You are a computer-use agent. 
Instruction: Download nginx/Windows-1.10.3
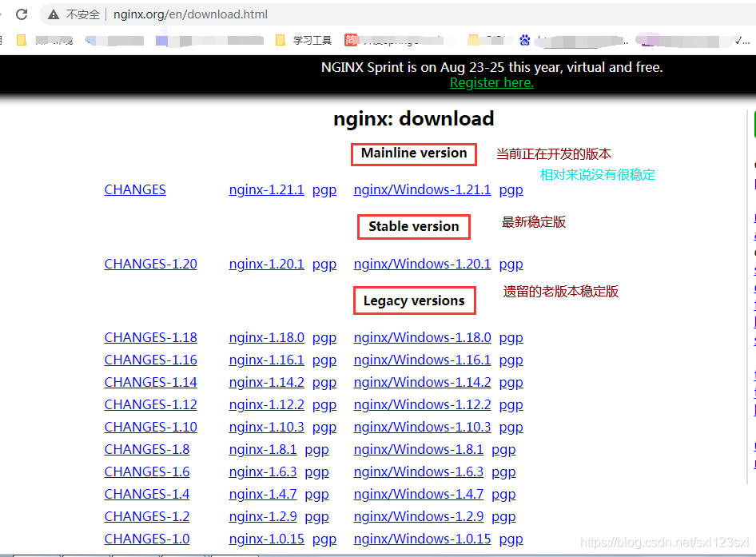coord(423,428)
